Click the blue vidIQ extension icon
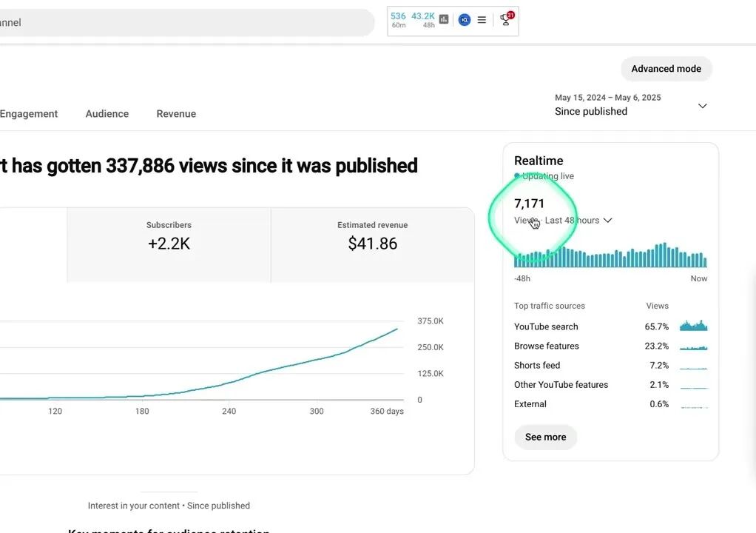The image size is (756, 533). click(465, 19)
